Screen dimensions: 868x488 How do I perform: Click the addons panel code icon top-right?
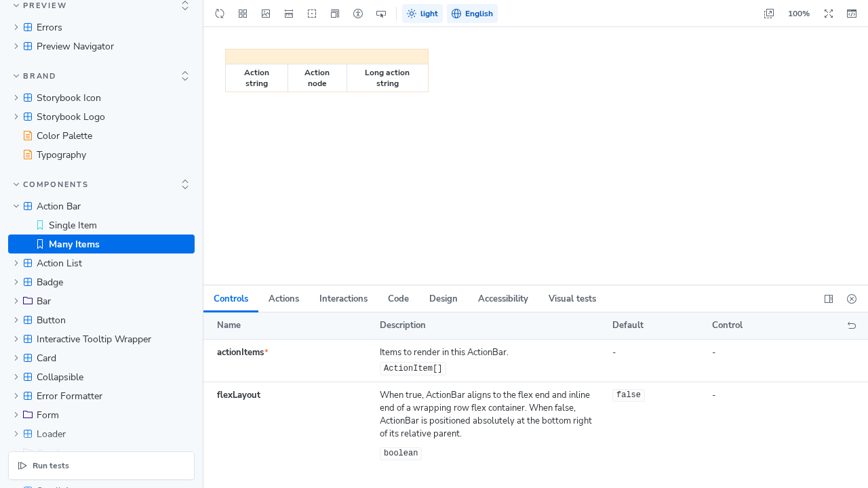(x=852, y=14)
